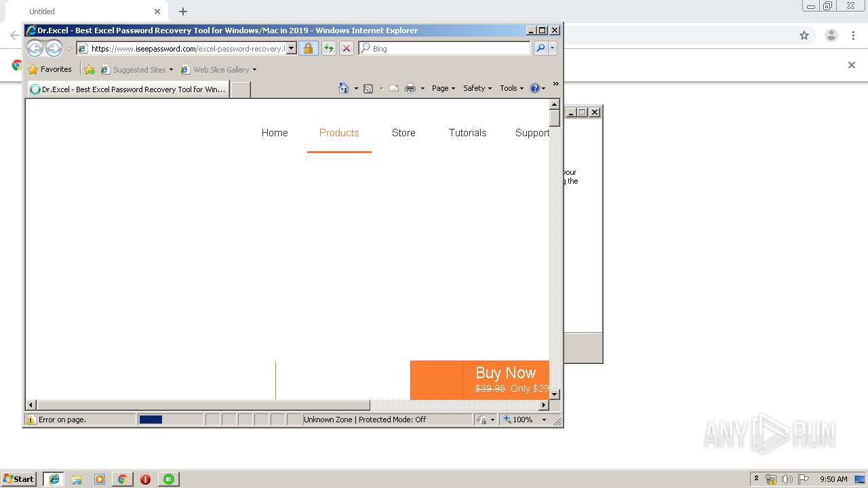Image resolution: width=868 pixels, height=488 pixels.
Task: Click the horizontal scrollbar right arrow
Action: [x=543, y=405]
